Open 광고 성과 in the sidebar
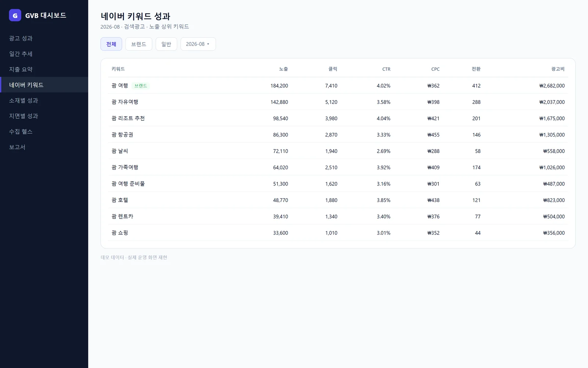Viewport: 588px width, 368px height. point(44,38)
